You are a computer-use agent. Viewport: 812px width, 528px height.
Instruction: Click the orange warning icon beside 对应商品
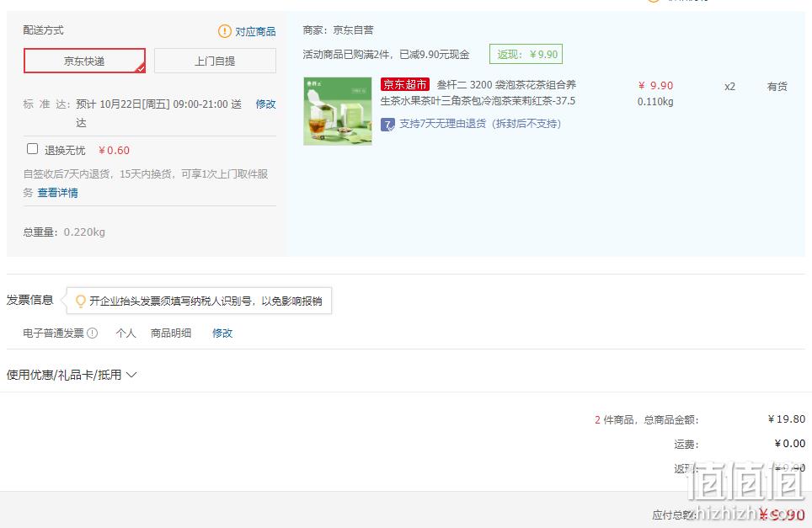pyautogui.click(x=225, y=31)
